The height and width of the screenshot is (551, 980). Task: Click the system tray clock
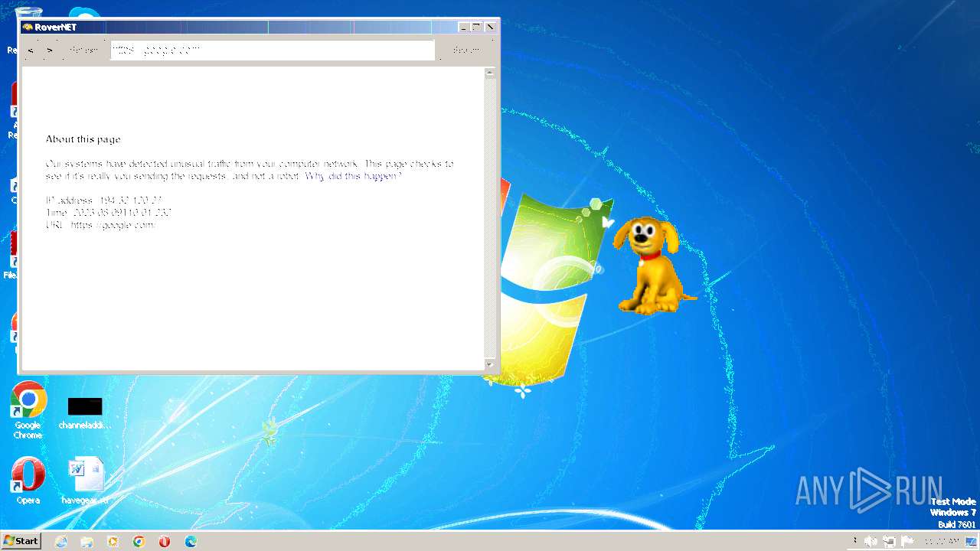[942, 541]
